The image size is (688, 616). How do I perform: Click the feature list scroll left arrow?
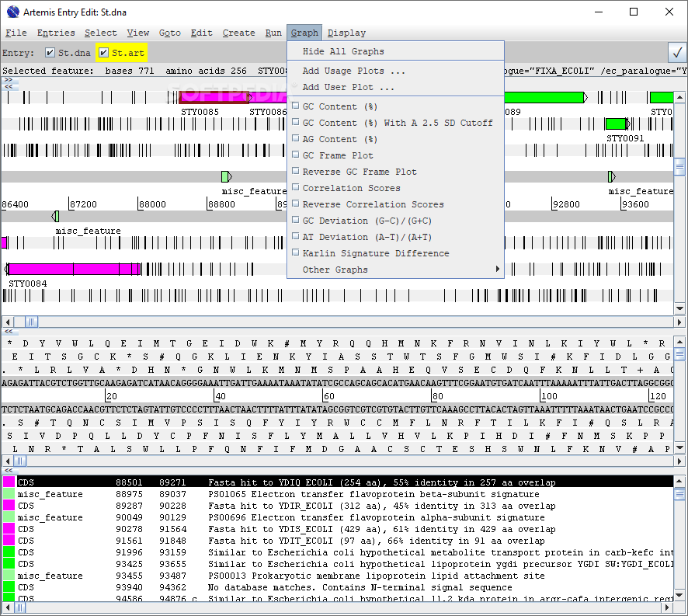8,607
